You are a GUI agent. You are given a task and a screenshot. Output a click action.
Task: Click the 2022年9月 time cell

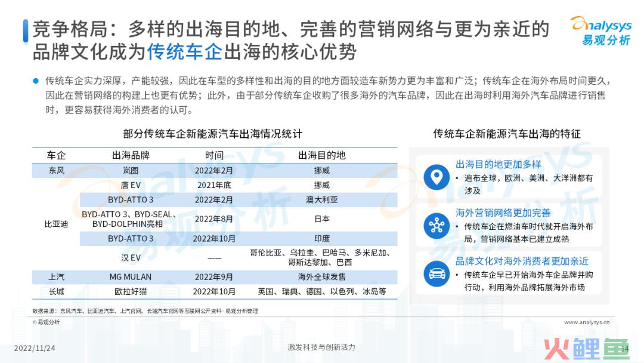214,276
